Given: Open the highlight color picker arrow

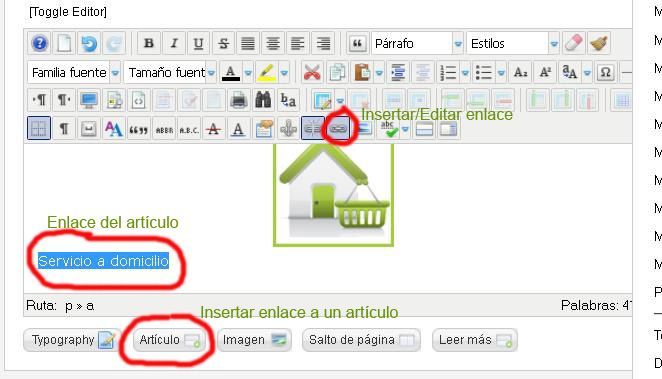Looking at the screenshot, I should coord(284,73).
